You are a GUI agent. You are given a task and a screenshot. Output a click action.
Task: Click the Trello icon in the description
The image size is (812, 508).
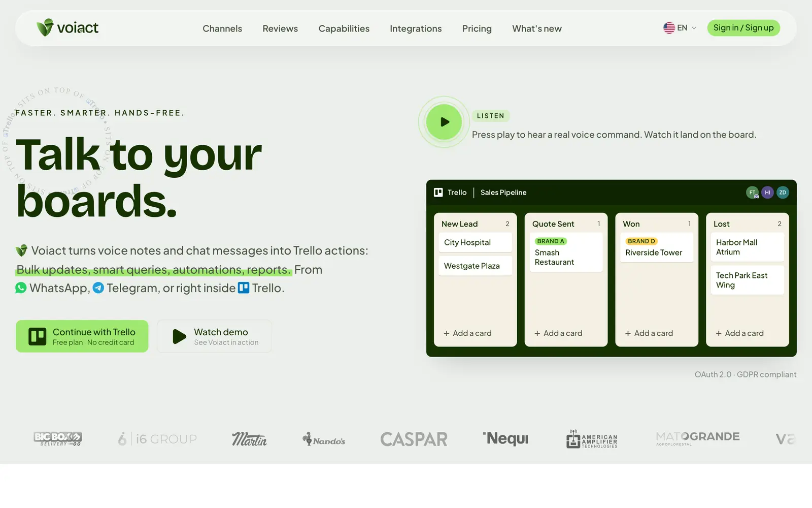pos(244,288)
